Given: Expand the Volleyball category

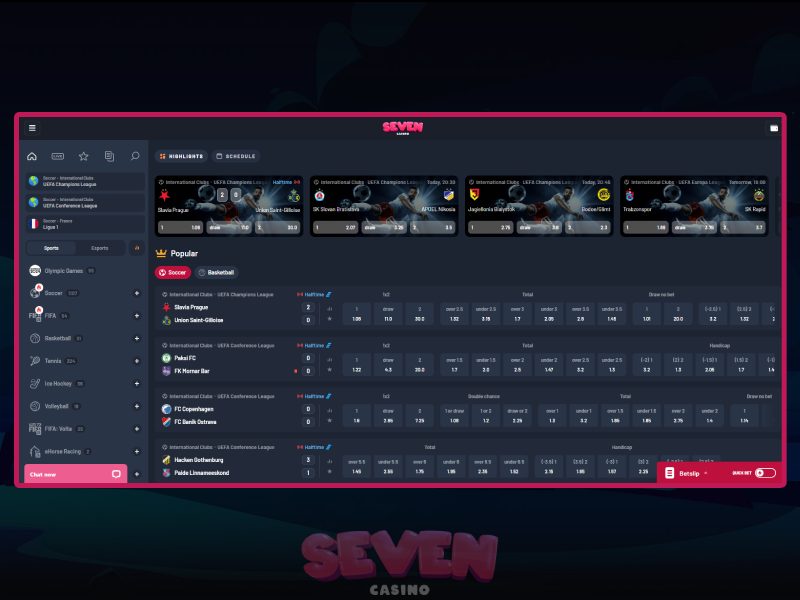Looking at the screenshot, I should (x=137, y=406).
